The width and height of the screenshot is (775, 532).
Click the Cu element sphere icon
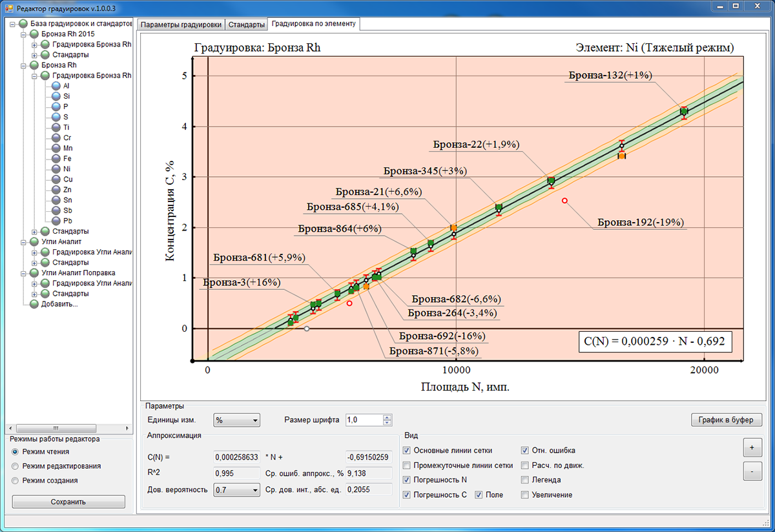(56, 179)
